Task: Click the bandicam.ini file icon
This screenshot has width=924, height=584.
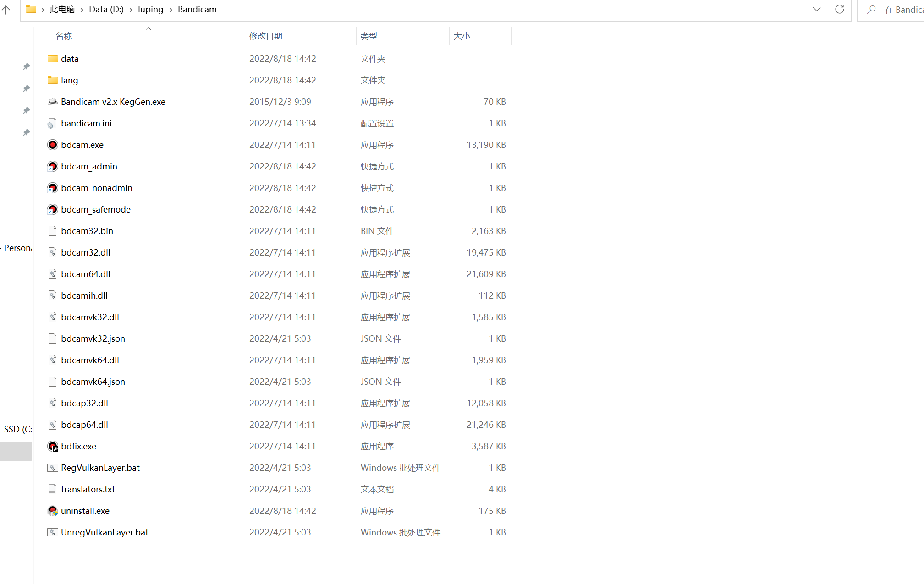Action: pyautogui.click(x=53, y=123)
